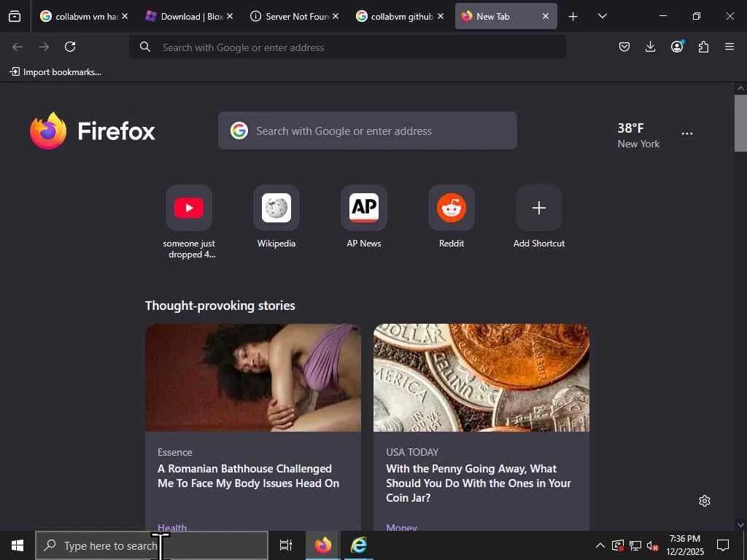The height and width of the screenshot is (560, 747).
Task: Open the new tab customize gear
Action: tap(705, 501)
